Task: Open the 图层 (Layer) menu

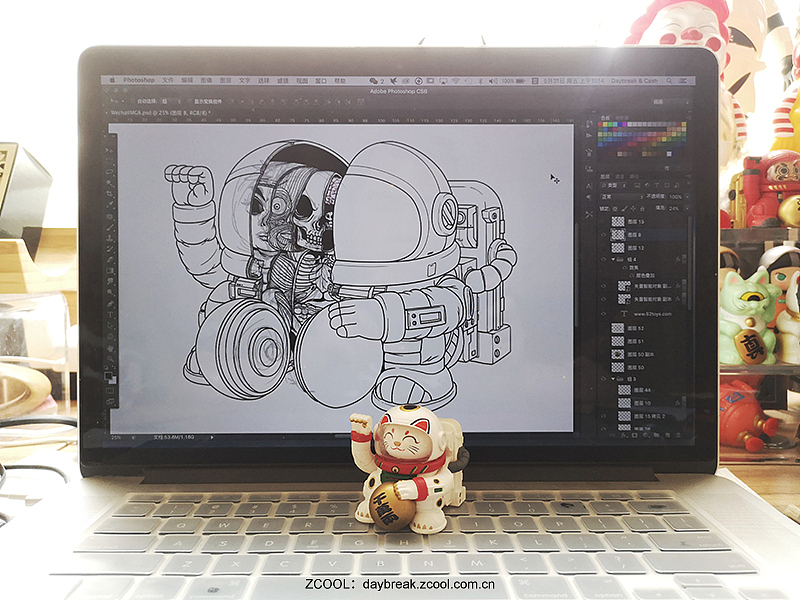Action: point(226,81)
